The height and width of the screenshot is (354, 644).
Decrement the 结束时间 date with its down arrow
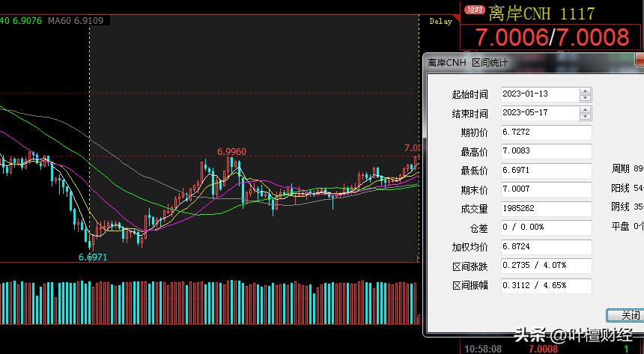pyautogui.click(x=586, y=117)
